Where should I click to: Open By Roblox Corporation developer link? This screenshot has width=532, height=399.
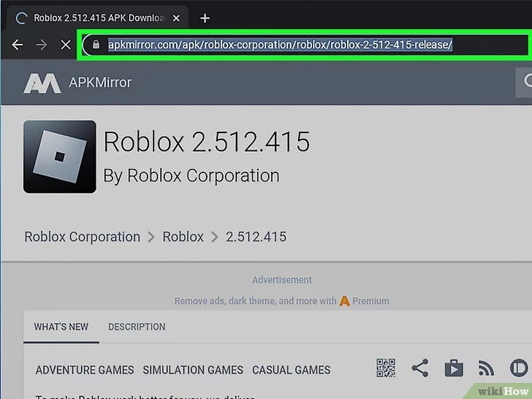(191, 175)
